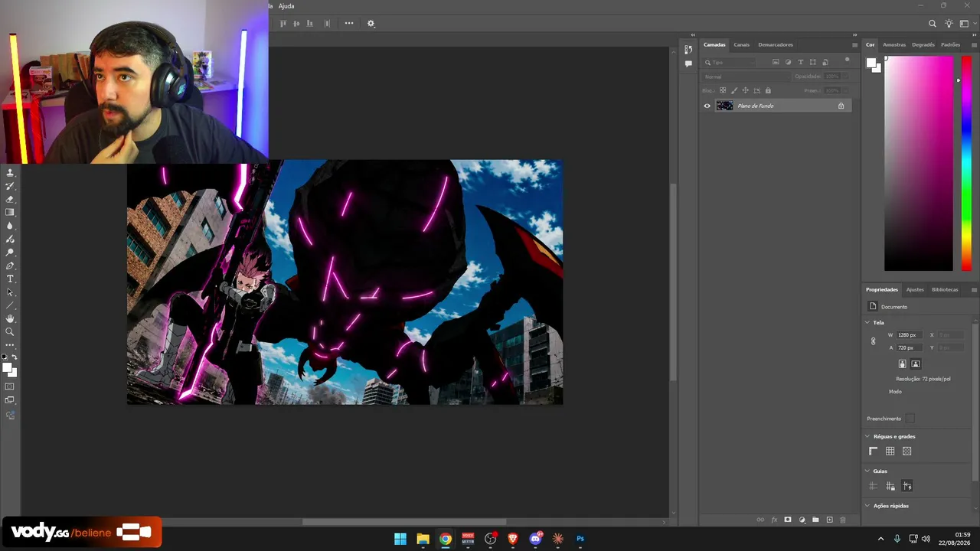Switch to the Degradês tab
980x551 pixels.
pos(923,44)
